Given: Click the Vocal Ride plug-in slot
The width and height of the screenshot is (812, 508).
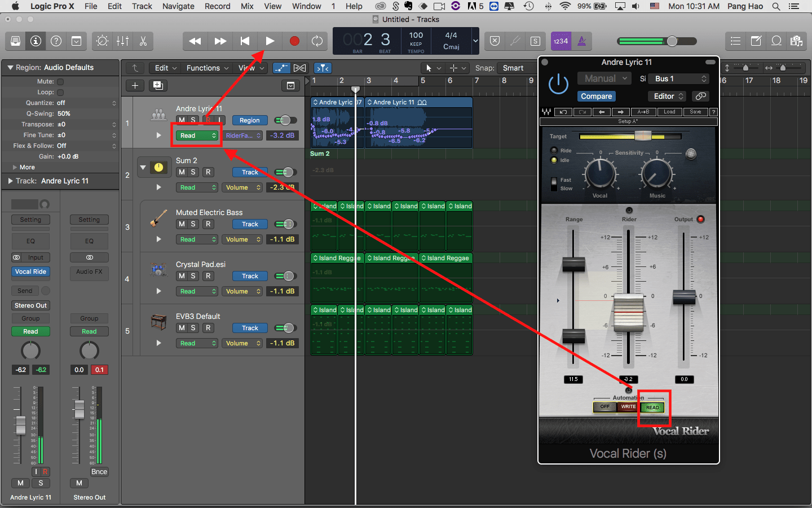Looking at the screenshot, I should tap(30, 271).
